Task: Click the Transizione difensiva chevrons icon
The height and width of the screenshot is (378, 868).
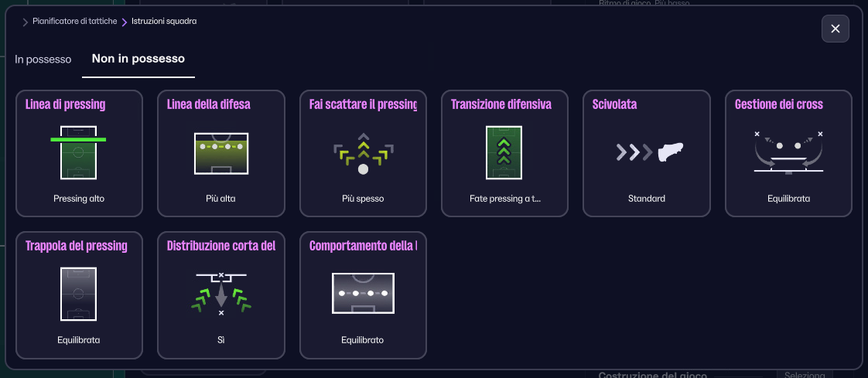Action: [504, 153]
